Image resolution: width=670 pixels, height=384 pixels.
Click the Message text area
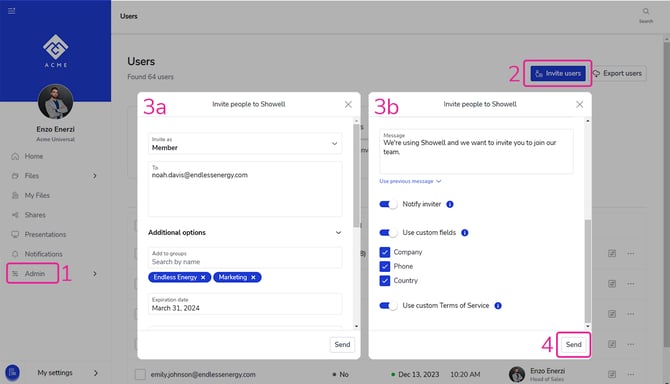click(x=476, y=152)
